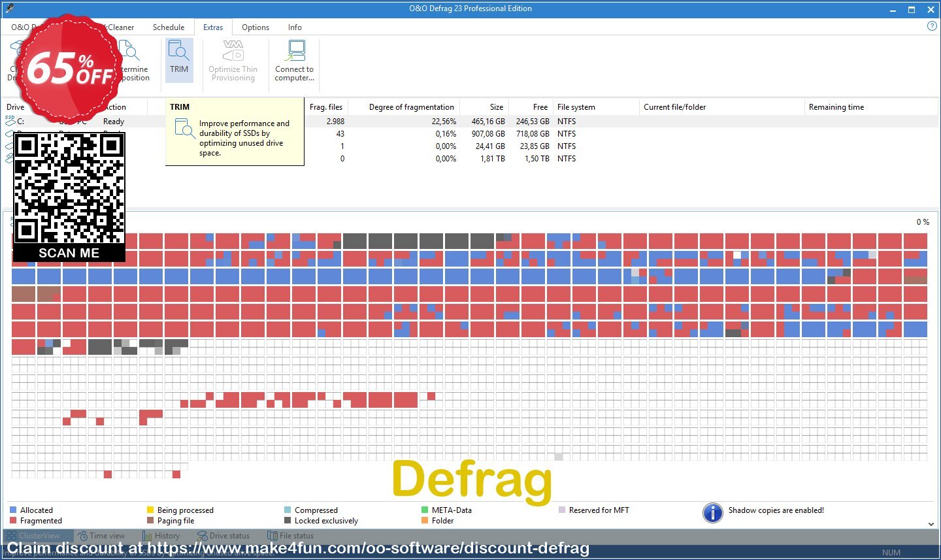Open Connect to computer tool
The width and height of the screenshot is (941, 560).
pyautogui.click(x=294, y=59)
